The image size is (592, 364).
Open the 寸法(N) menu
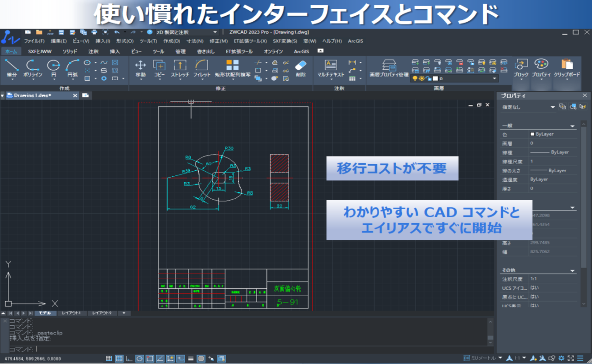[195, 41]
